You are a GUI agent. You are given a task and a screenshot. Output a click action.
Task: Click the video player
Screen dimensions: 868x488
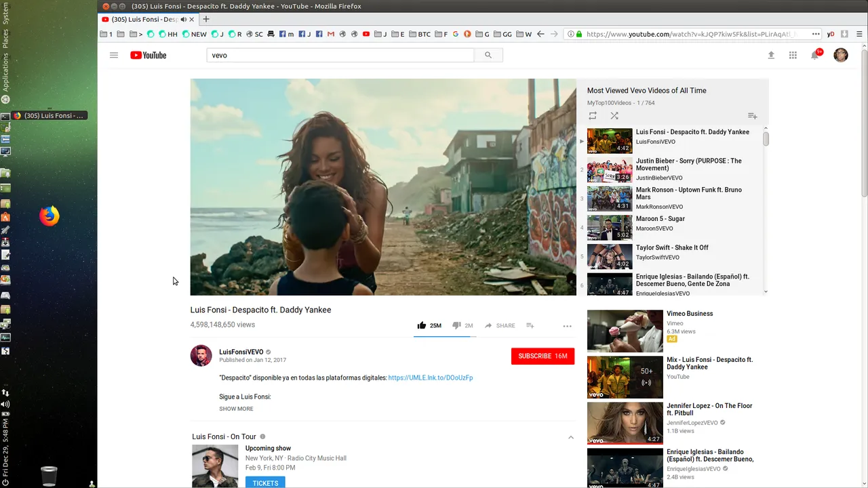pos(383,187)
